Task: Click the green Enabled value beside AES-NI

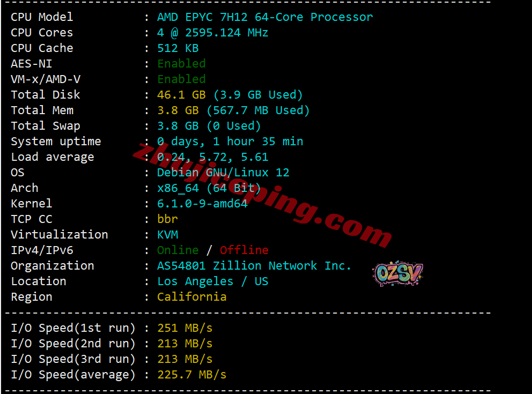Action: 181,64
